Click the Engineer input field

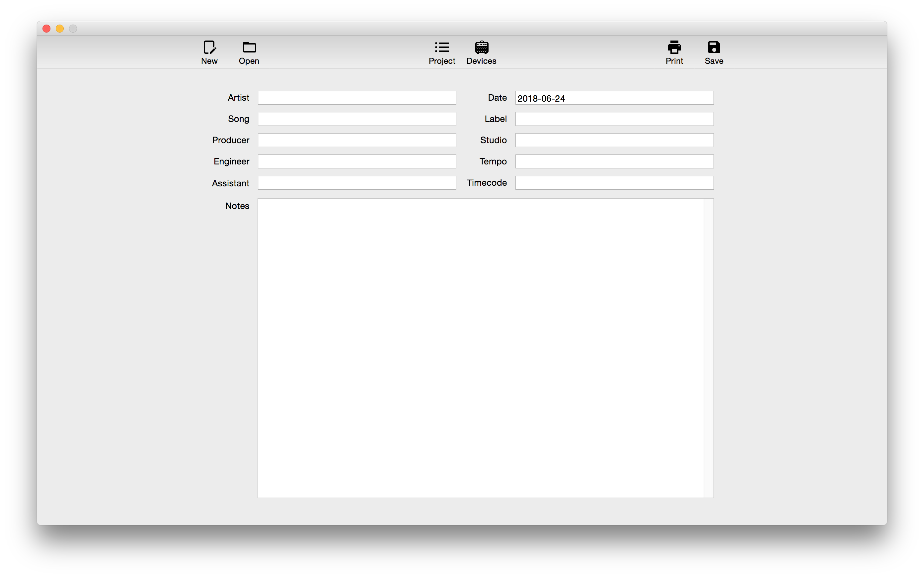point(356,161)
